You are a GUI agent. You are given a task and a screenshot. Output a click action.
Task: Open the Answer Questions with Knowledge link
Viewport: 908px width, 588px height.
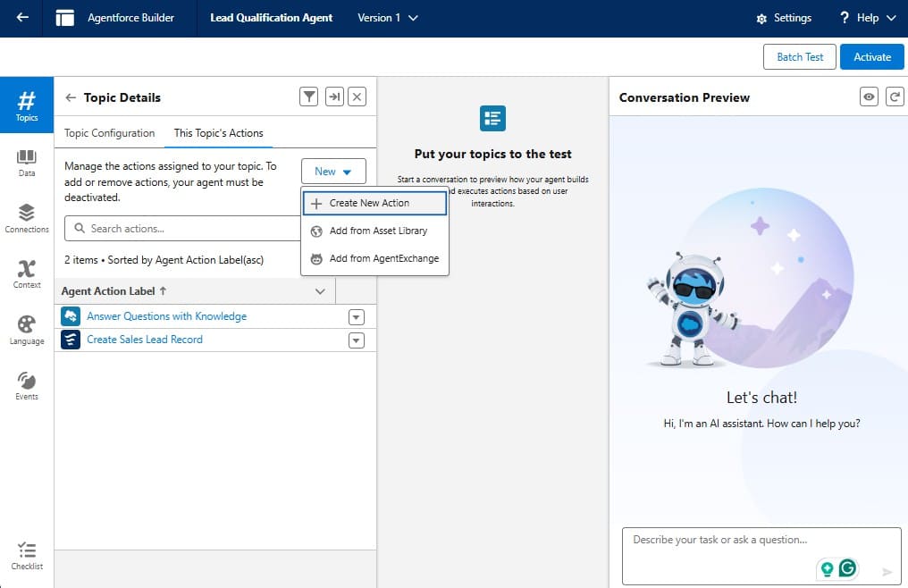click(x=166, y=316)
